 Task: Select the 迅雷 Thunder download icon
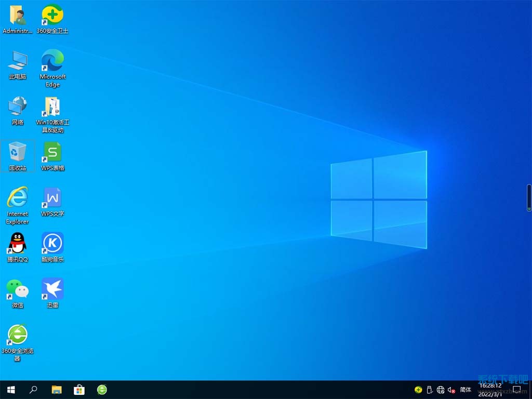tap(52, 290)
